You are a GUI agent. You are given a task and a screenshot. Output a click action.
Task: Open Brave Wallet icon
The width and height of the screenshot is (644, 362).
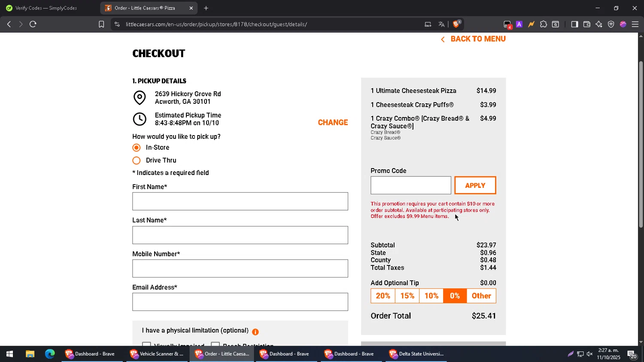click(587, 24)
